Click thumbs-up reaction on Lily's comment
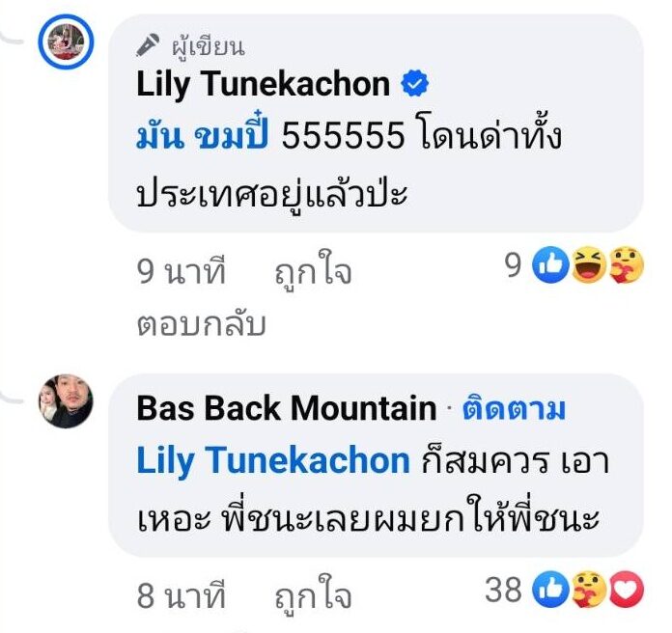The image size is (672, 633). [x=550, y=264]
